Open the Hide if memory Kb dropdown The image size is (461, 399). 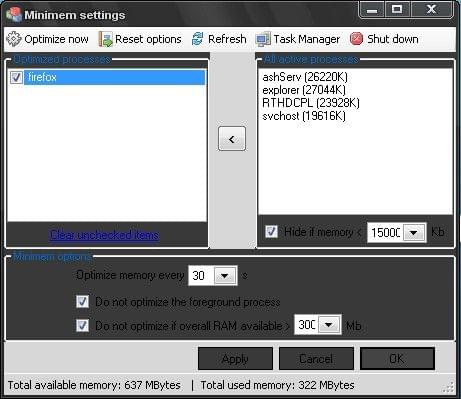point(414,232)
